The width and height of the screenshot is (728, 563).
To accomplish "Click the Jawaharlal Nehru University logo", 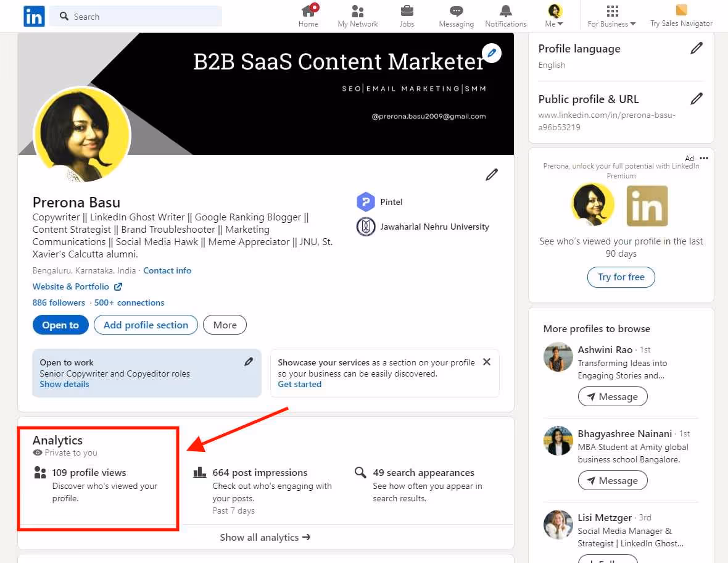I will (366, 227).
